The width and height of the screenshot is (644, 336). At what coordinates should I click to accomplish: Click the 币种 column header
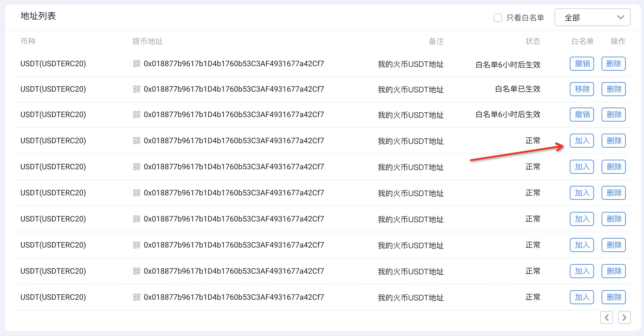[28, 41]
